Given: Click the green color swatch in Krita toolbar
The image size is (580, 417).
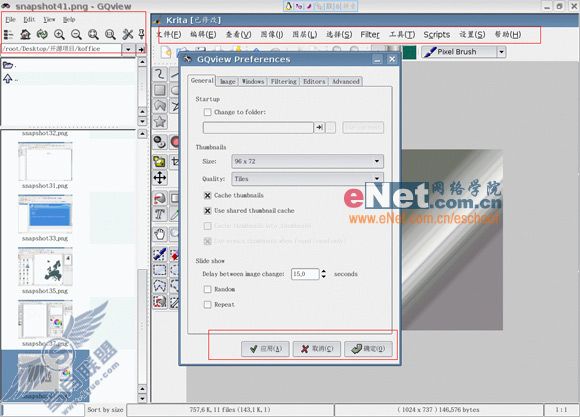Looking at the screenshot, I should point(409,52).
